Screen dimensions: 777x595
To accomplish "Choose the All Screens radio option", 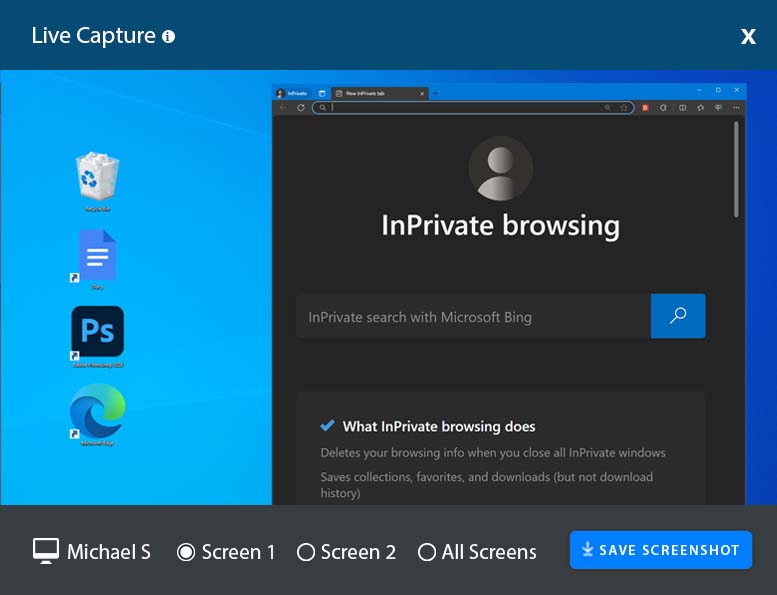I will 427,552.
